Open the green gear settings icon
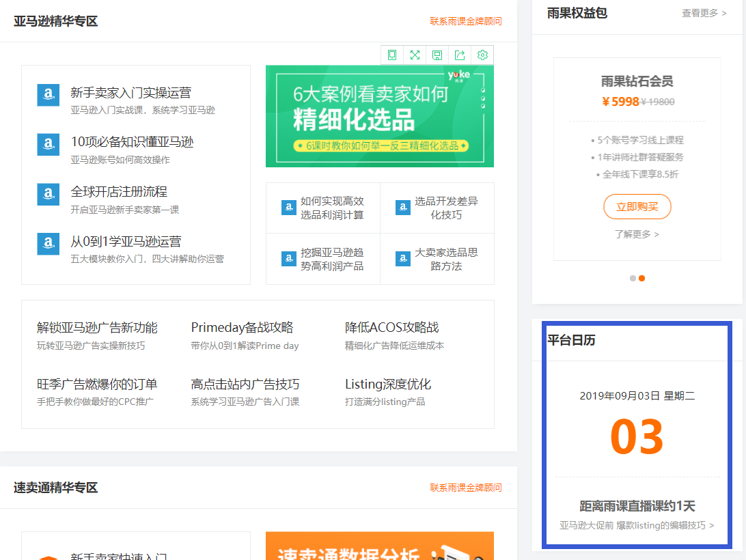Screen dimensions: 746x560 tap(482, 55)
